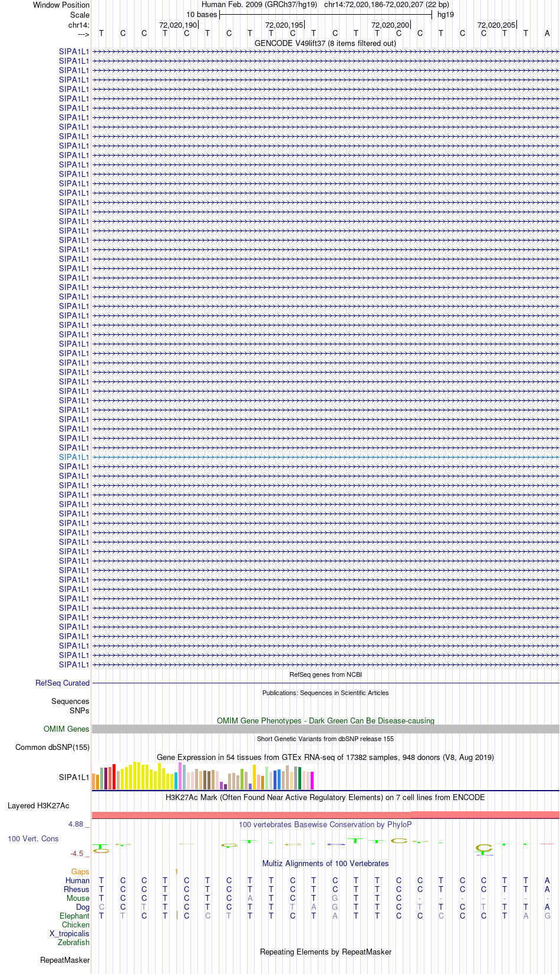Viewport: 560px width, 974px height.
Task: Open Short Genetic Variants from dbSNP title
Action: tap(325, 739)
